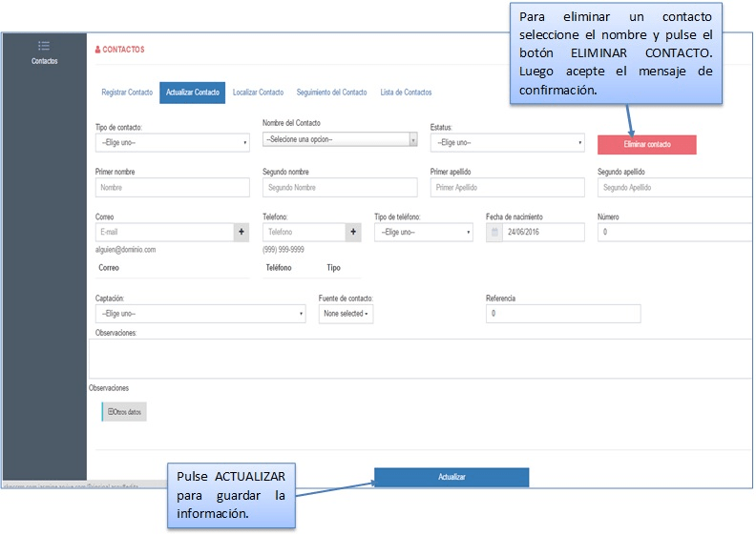756x536 pixels.
Task: Open the Tipo de contacto dropdown
Action: (172, 142)
